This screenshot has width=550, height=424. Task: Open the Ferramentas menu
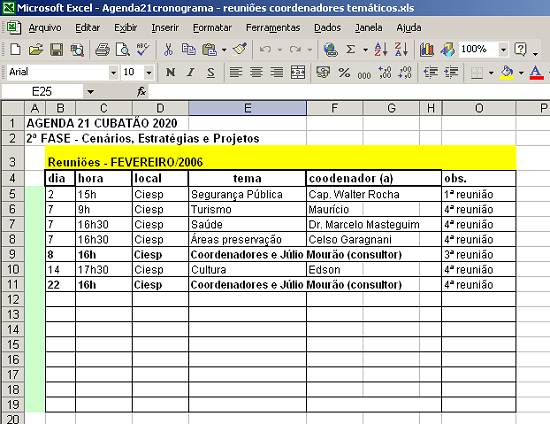pyautogui.click(x=273, y=28)
